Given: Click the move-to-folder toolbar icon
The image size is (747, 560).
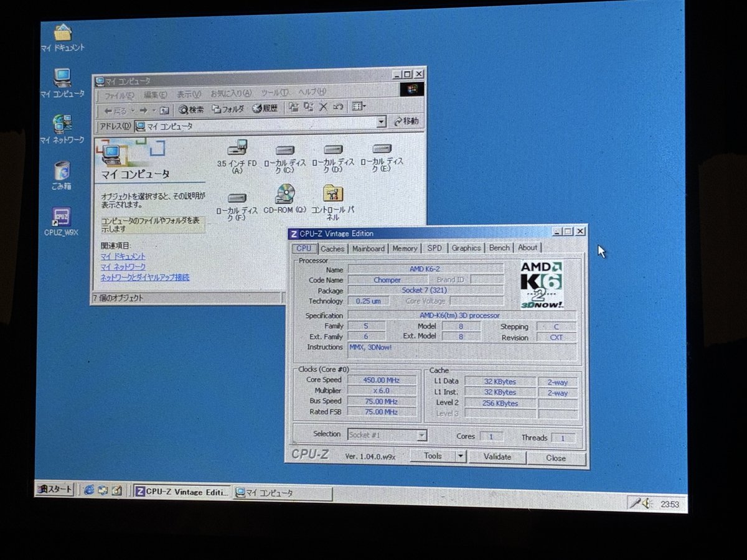Looking at the screenshot, I should coord(294,107).
